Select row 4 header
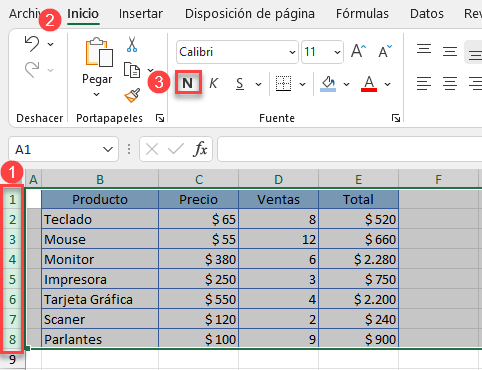Image resolution: width=482 pixels, height=370 pixels. (12, 259)
